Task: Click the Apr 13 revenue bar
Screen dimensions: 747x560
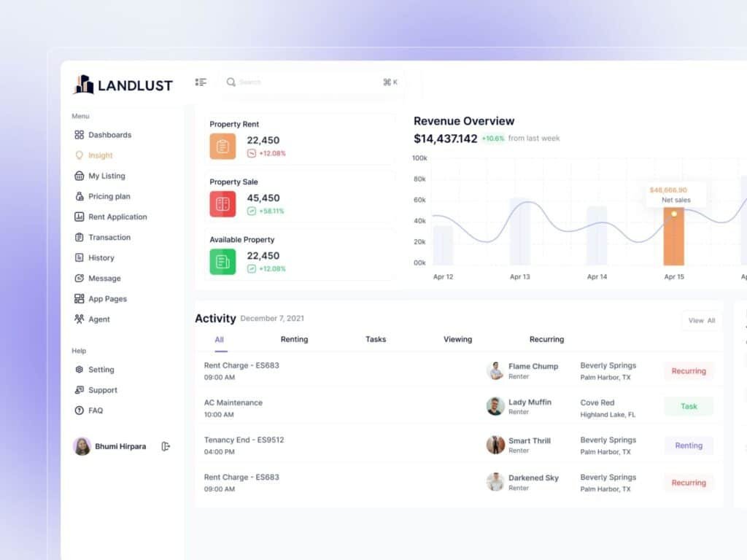Action: coord(519,231)
